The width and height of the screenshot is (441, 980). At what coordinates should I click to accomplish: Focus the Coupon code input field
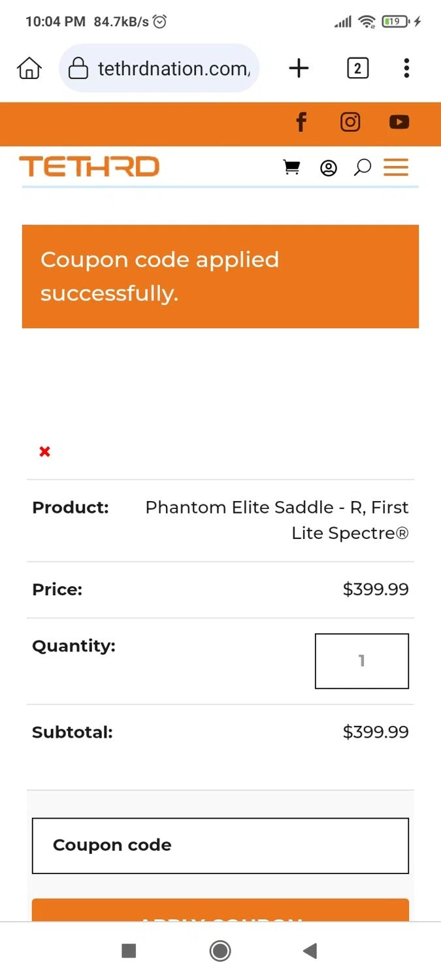pos(220,845)
